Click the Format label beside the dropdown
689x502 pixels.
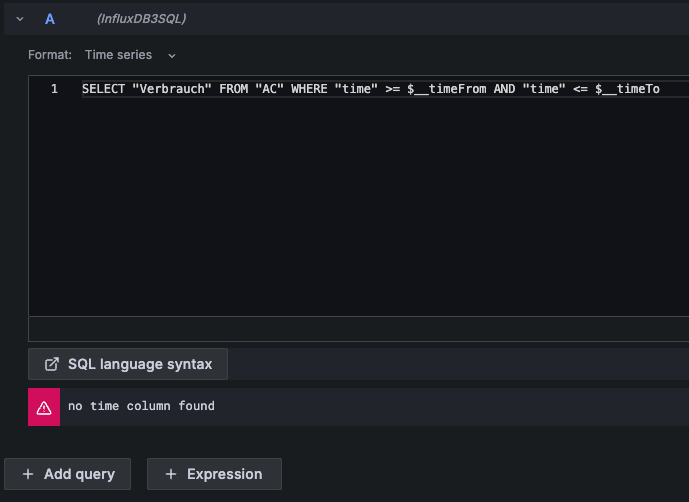tap(50, 55)
